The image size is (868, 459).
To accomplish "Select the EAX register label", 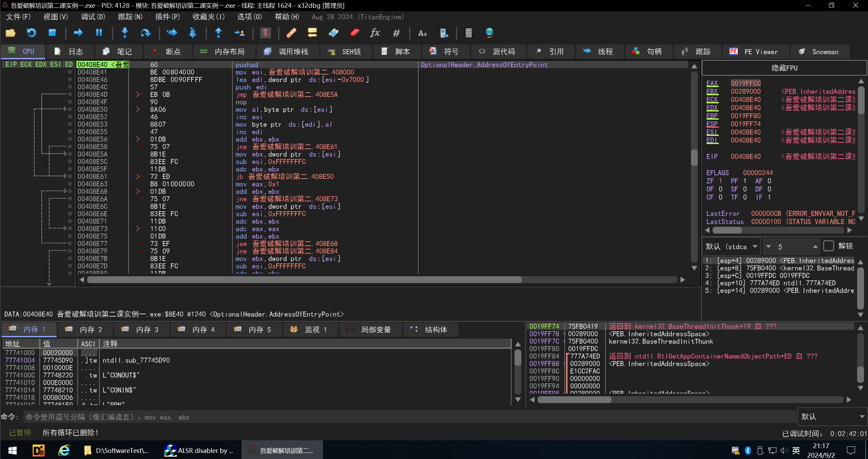I will pyautogui.click(x=712, y=83).
